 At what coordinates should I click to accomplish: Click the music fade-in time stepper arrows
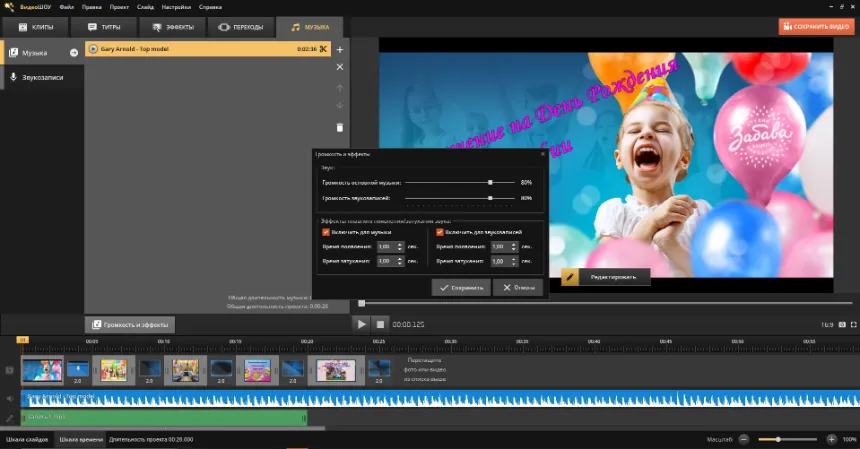pos(400,246)
